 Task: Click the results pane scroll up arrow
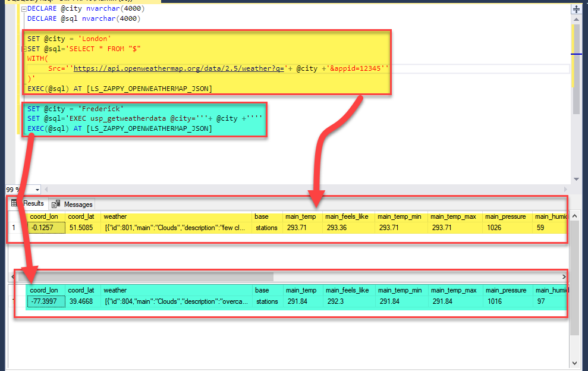574,216
